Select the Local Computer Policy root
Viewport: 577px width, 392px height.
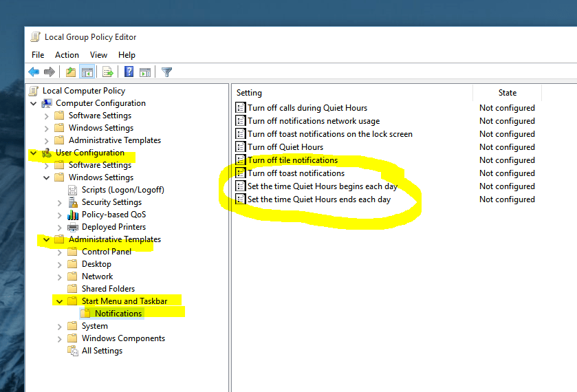[84, 91]
